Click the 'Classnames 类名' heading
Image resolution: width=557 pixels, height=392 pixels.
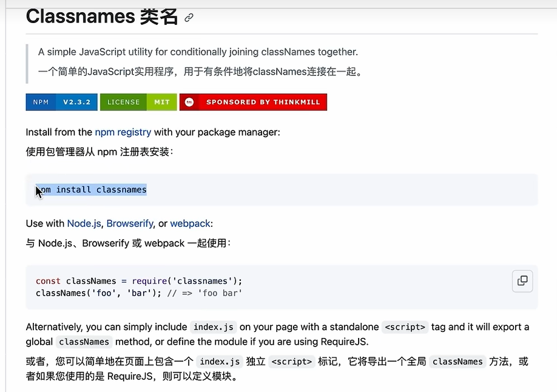click(x=101, y=16)
